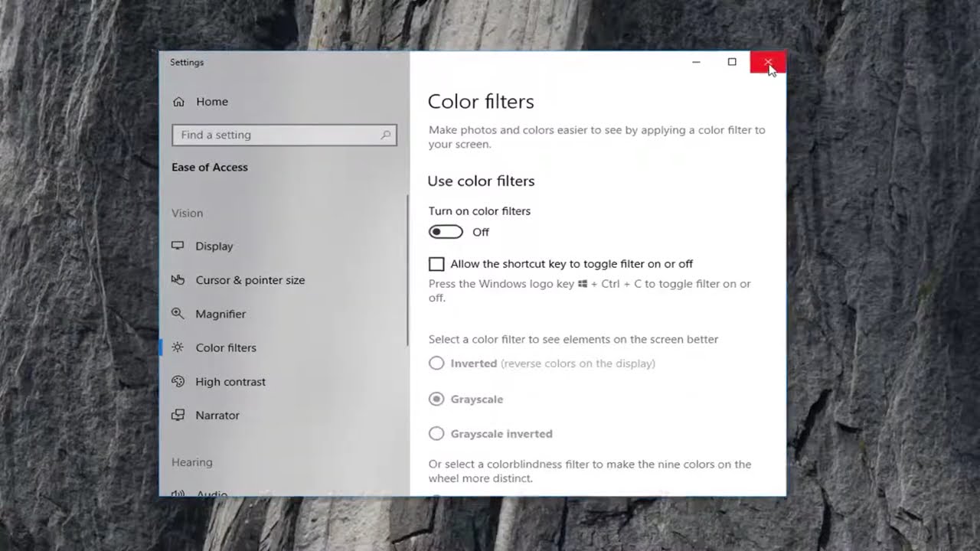Click the Use color filters subheading
980x551 pixels.
(481, 181)
